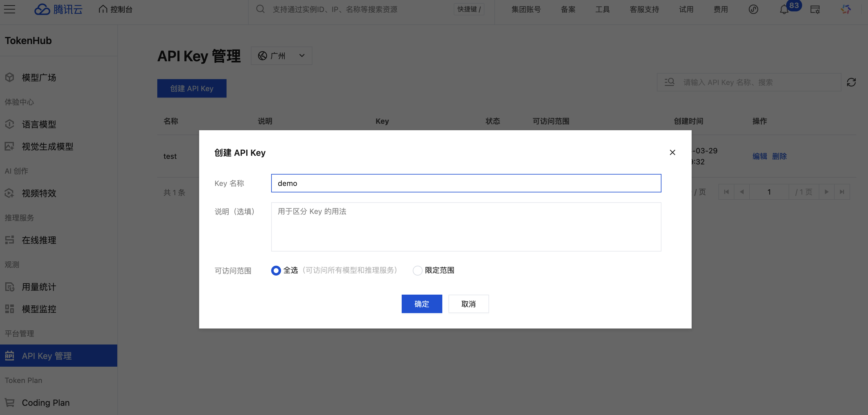Click the 确定 confirm button
Image resolution: width=868 pixels, height=415 pixels.
point(421,304)
